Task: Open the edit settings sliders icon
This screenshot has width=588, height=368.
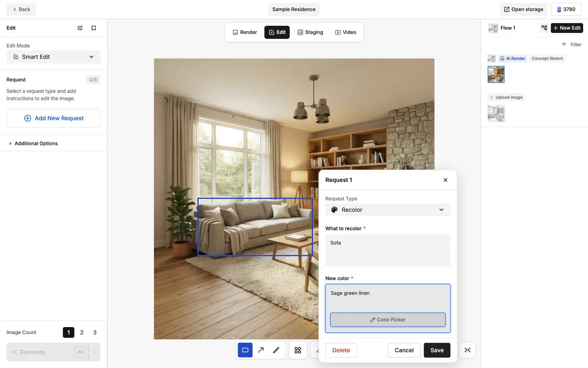Action: [x=80, y=28]
